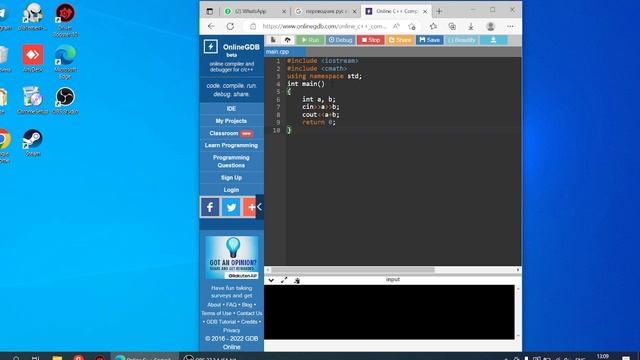The height and width of the screenshot is (360, 640).
Task: Click on code line 'int main()'
Action: point(306,84)
